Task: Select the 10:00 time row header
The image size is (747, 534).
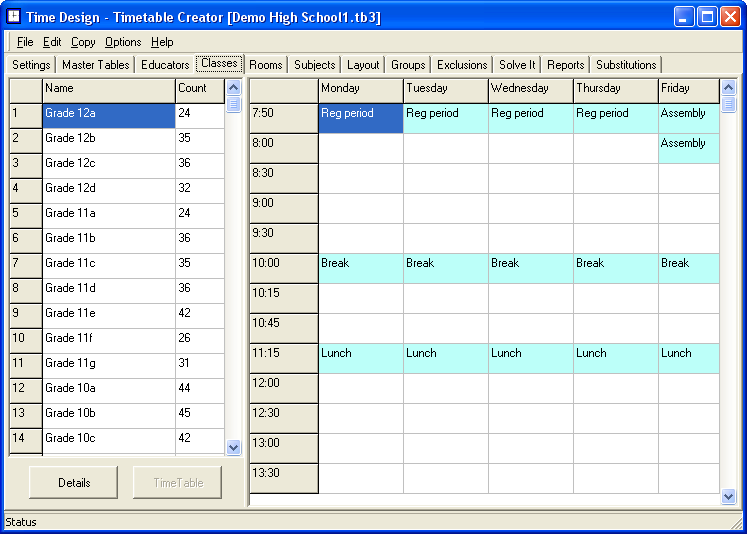Action: 283,268
